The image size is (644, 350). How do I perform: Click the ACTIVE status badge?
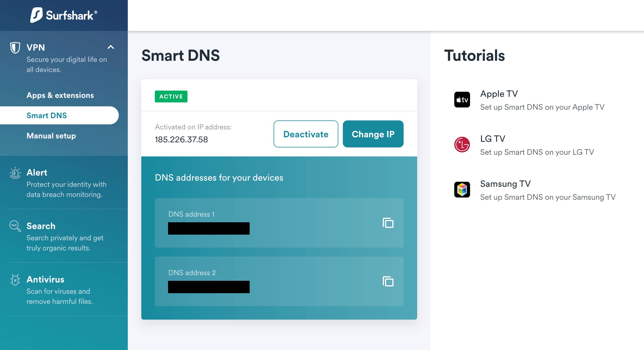click(171, 97)
